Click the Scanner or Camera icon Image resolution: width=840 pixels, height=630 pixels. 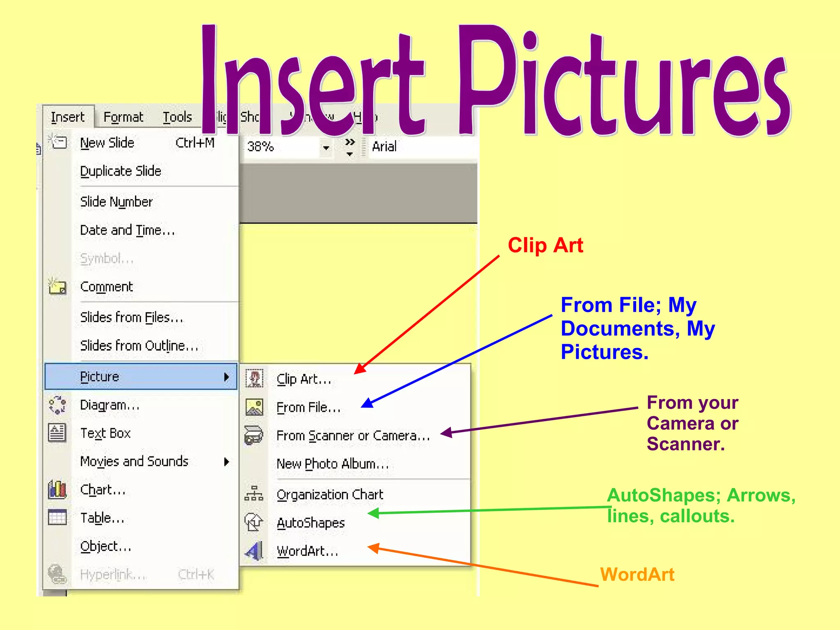(254, 435)
